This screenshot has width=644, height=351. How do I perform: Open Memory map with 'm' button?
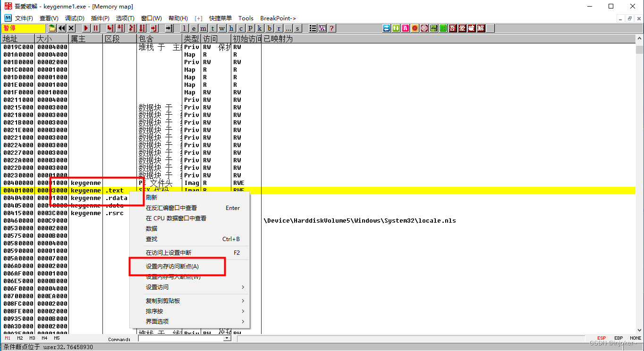203,28
